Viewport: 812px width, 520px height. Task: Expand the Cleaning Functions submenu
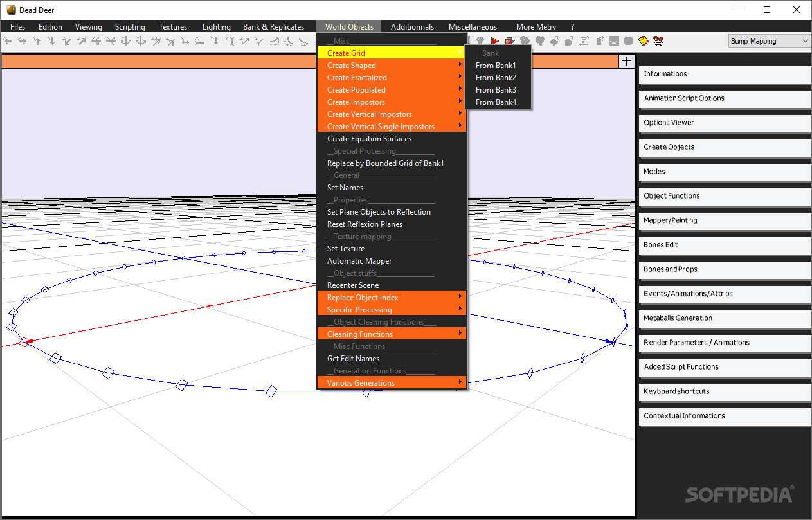[x=392, y=334]
